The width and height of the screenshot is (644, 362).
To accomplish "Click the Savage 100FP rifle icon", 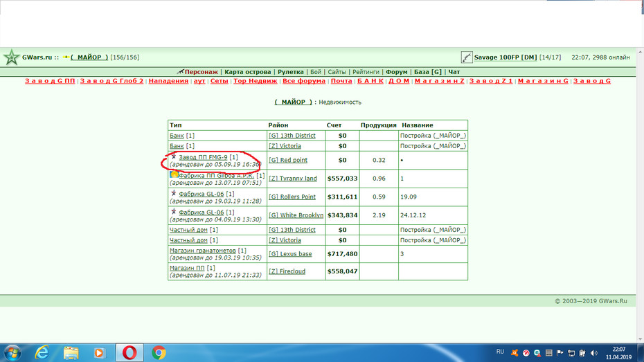I will click(x=466, y=57).
